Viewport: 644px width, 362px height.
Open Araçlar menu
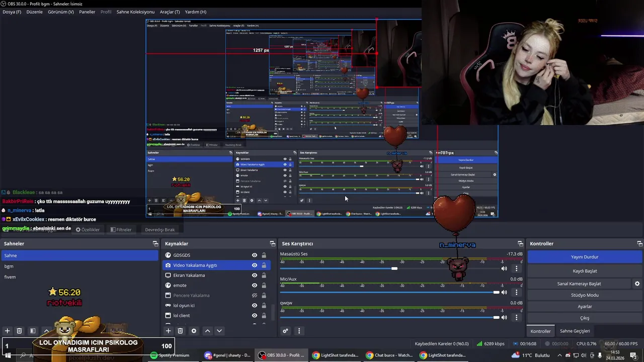pyautogui.click(x=170, y=12)
